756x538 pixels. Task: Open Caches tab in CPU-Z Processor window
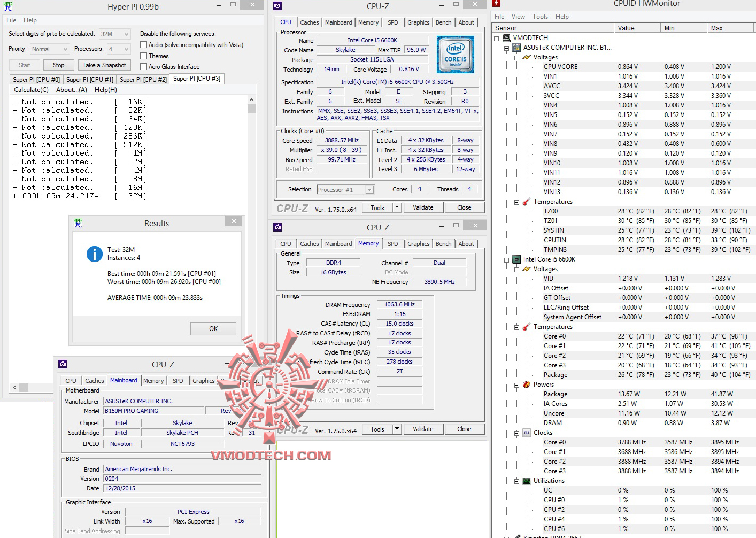[x=309, y=22]
